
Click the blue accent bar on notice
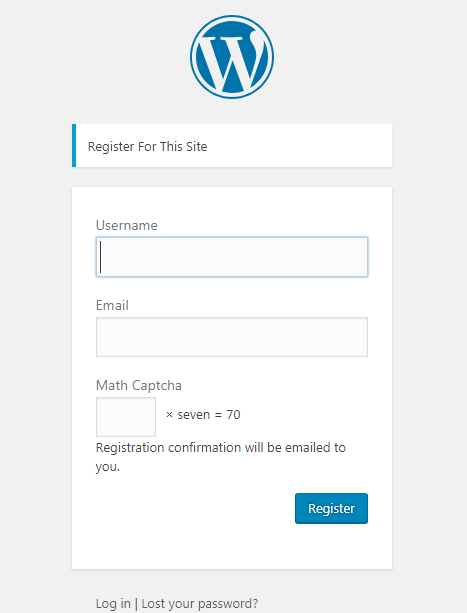pos(74,146)
